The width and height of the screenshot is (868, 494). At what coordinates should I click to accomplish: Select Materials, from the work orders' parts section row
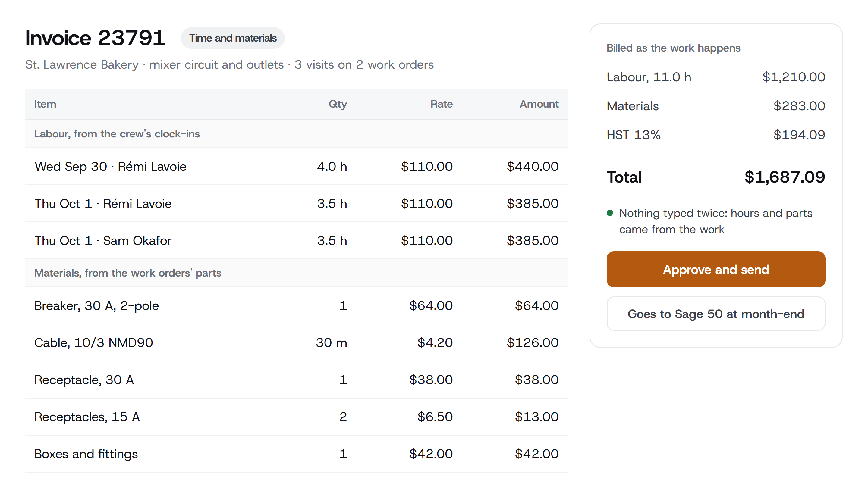tap(296, 273)
